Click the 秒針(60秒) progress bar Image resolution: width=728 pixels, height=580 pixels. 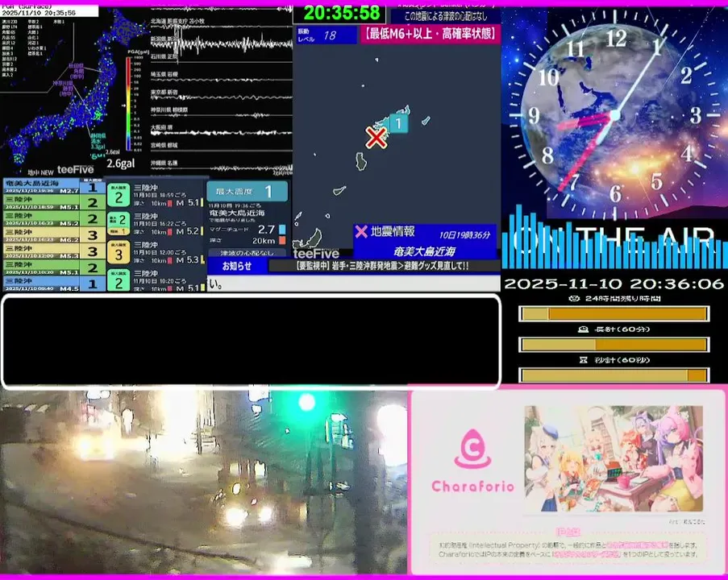click(614, 375)
